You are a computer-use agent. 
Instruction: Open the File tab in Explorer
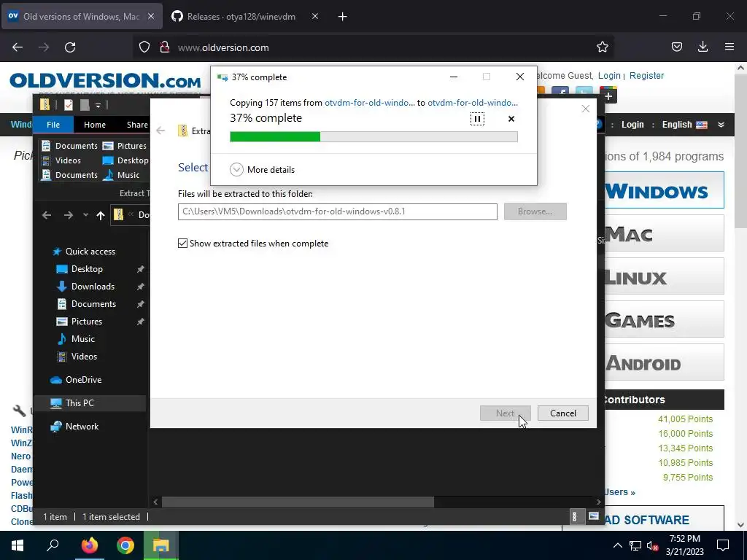coord(53,124)
